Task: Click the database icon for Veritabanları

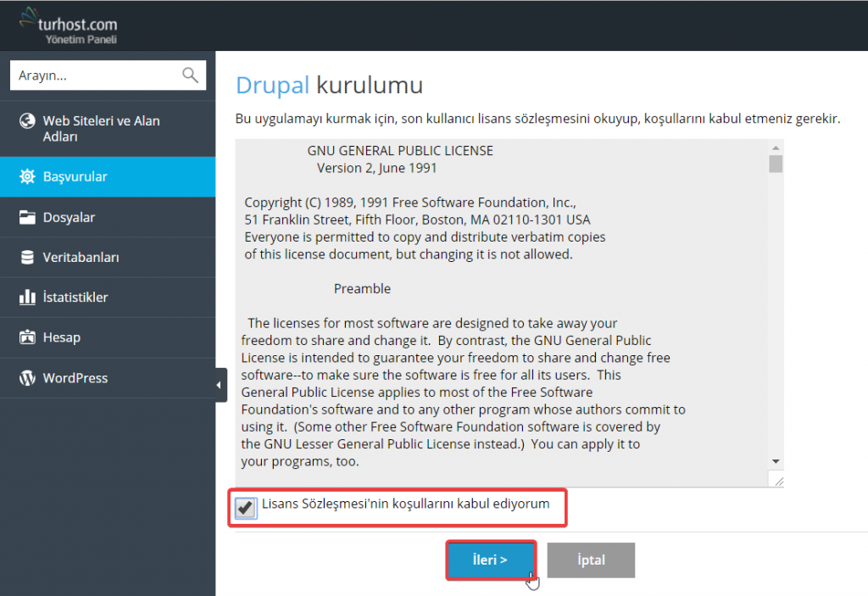Action: tap(27, 258)
